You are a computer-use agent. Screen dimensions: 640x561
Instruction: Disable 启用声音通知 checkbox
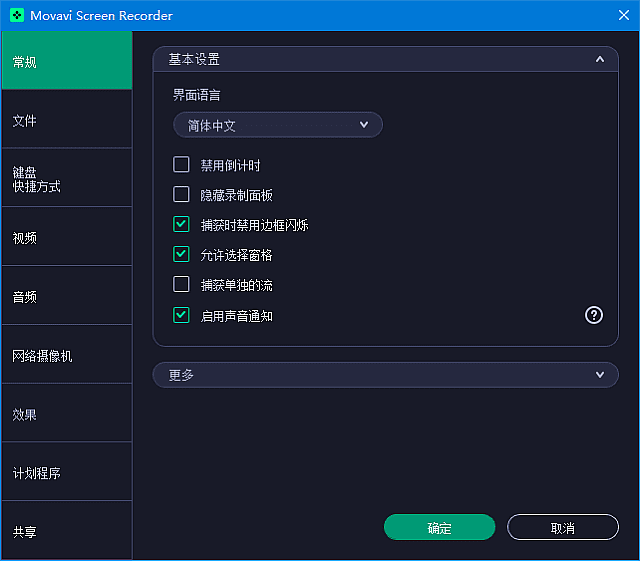pyautogui.click(x=181, y=315)
